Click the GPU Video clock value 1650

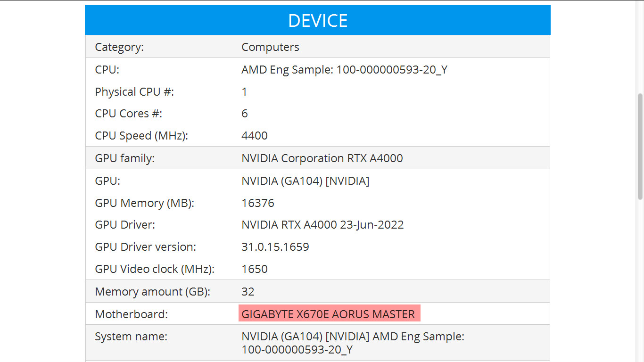pyautogui.click(x=255, y=269)
